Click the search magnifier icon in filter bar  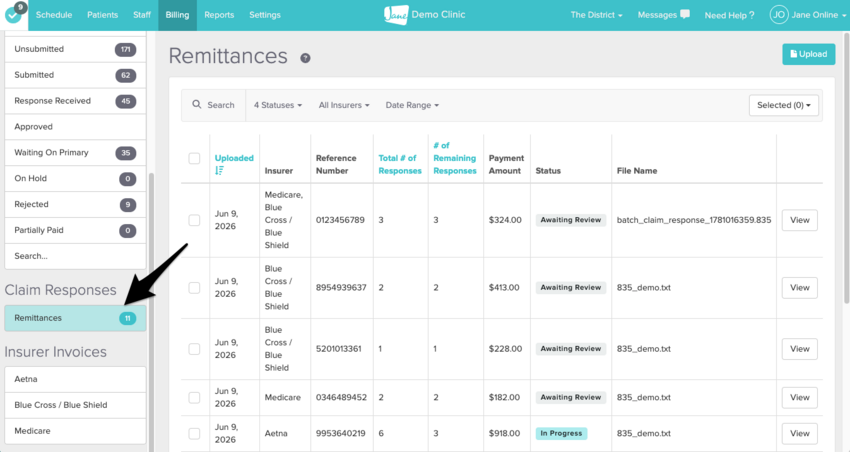[197, 105]
